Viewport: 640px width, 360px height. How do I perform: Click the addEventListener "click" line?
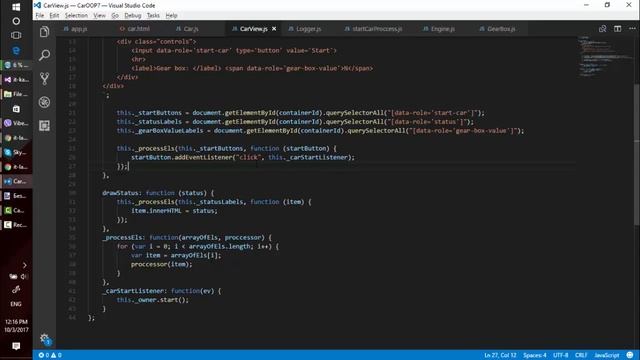coord(243,157)
